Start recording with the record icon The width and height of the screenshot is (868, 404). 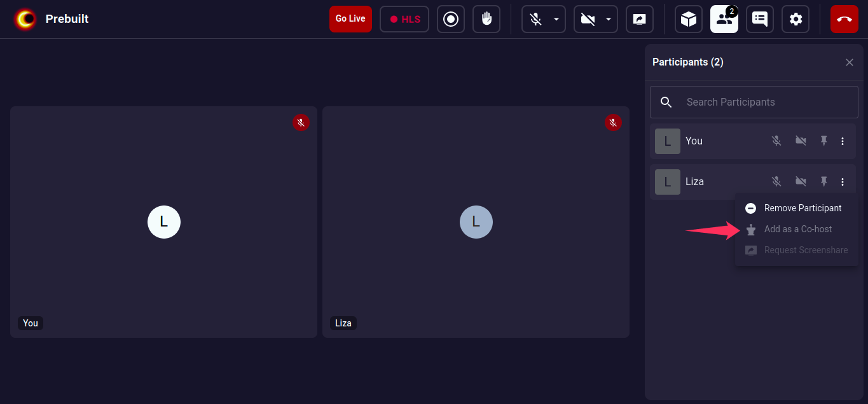tap(451, 19)
